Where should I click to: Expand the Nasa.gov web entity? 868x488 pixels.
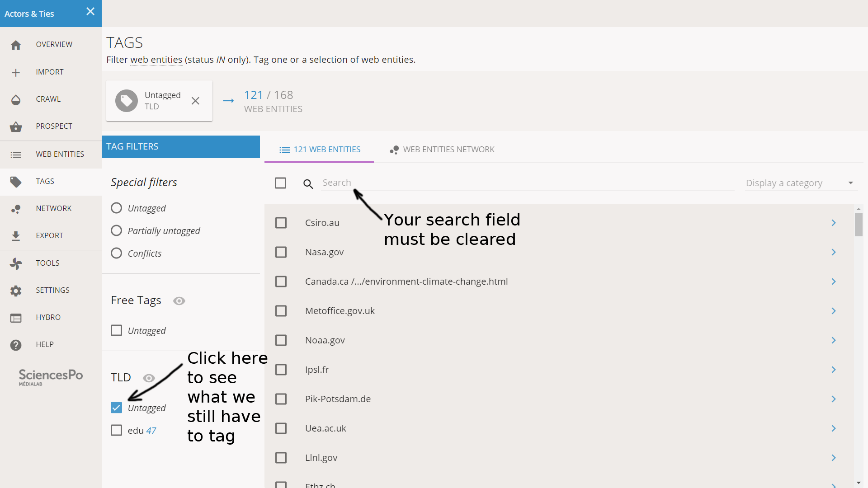pos(834,251)
